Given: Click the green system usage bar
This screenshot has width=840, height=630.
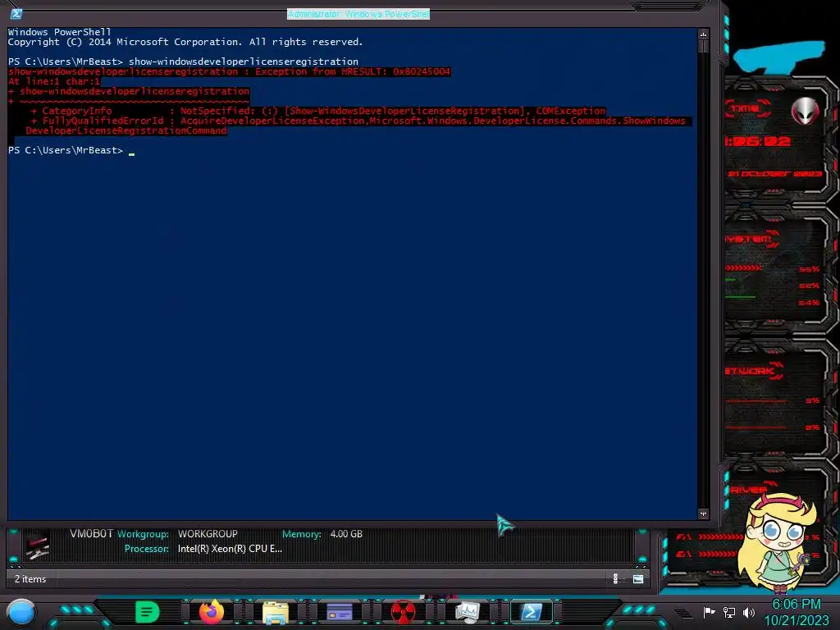Looking at the screenshot, I should [x=741, y=296].
